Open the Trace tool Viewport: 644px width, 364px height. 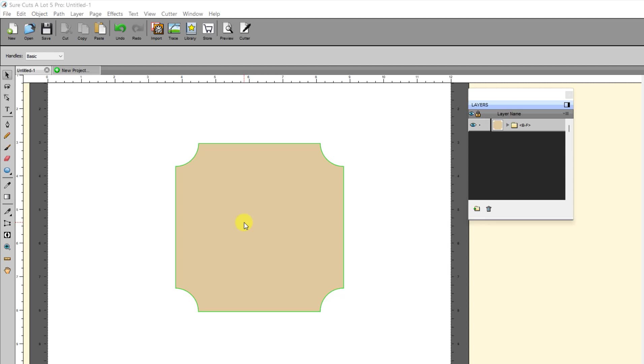pos(173,30)
